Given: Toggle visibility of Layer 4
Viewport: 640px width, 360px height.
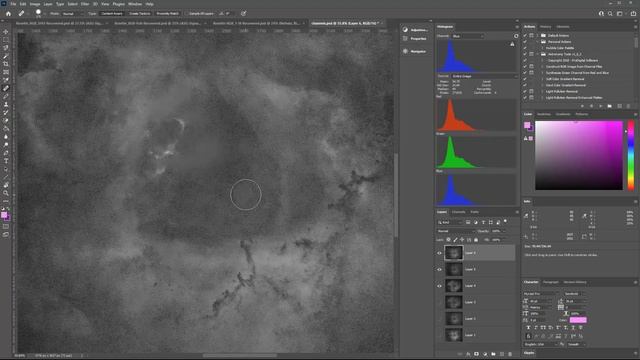Looking at the screenshot, I should (439, 286).
